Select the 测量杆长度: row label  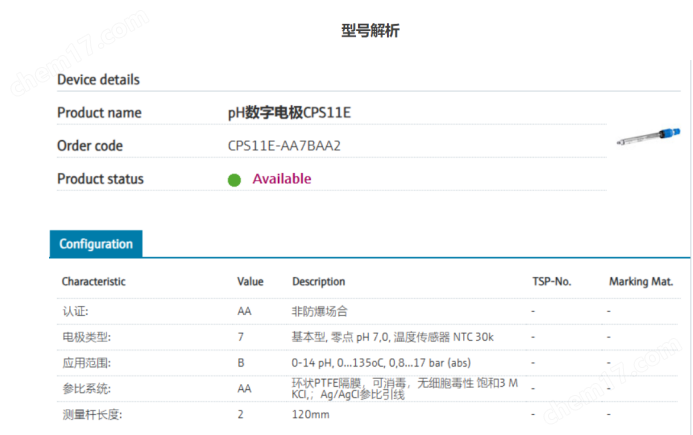coord(92,414)
